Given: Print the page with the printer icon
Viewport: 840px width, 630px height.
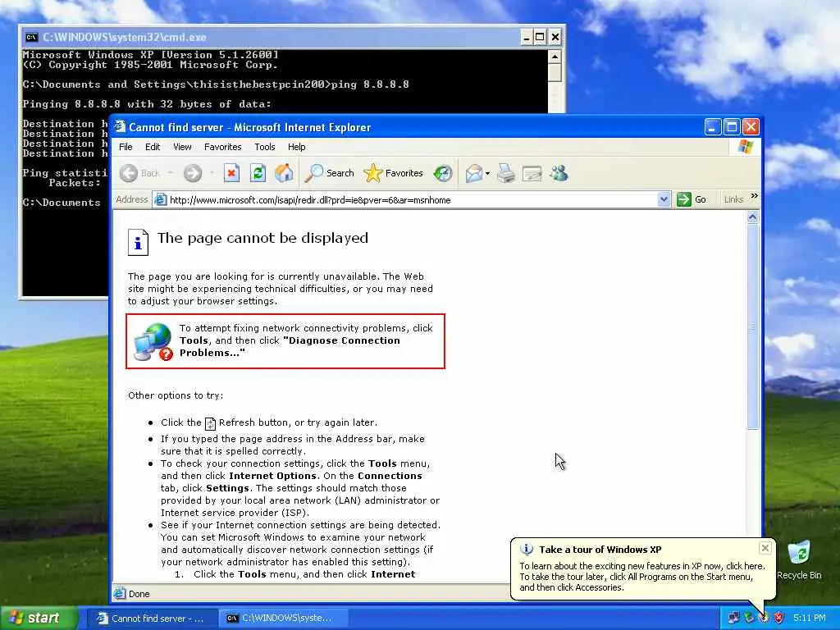Looking at the screenshot, I should pyautogui.click(x=505, y=173).
